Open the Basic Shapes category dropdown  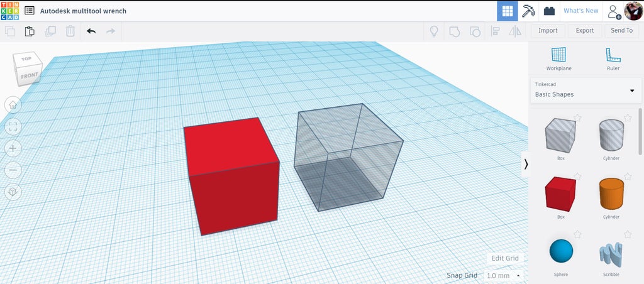(x=586, y=90)
